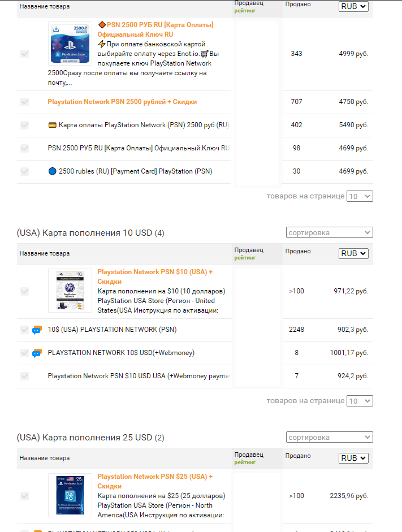Click chat icon beside 10$ (USA) PLAYSTATION NETWORK

click(x=37, y=330)
